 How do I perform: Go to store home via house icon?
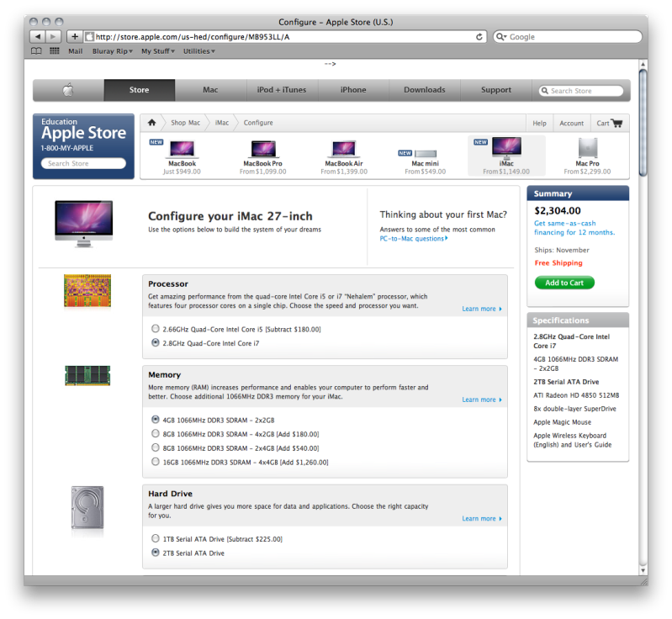[x=151, y=123]
